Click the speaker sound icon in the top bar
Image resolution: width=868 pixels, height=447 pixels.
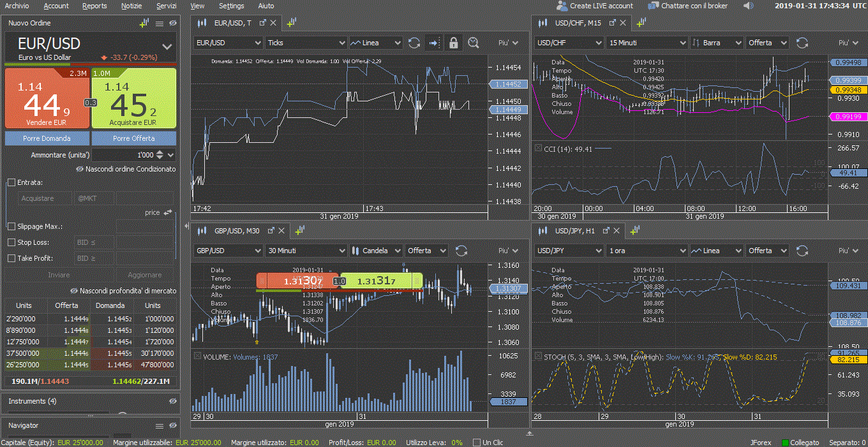tap(749, 6)
